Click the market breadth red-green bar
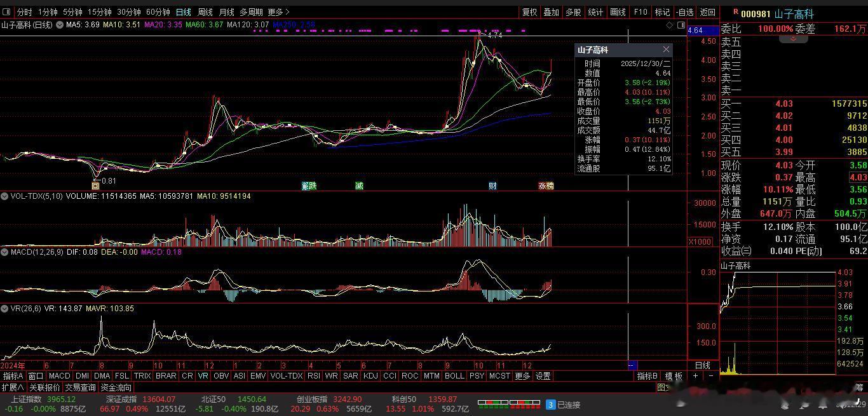Screen dimensions: 868x416 click(x=509, y=404)
